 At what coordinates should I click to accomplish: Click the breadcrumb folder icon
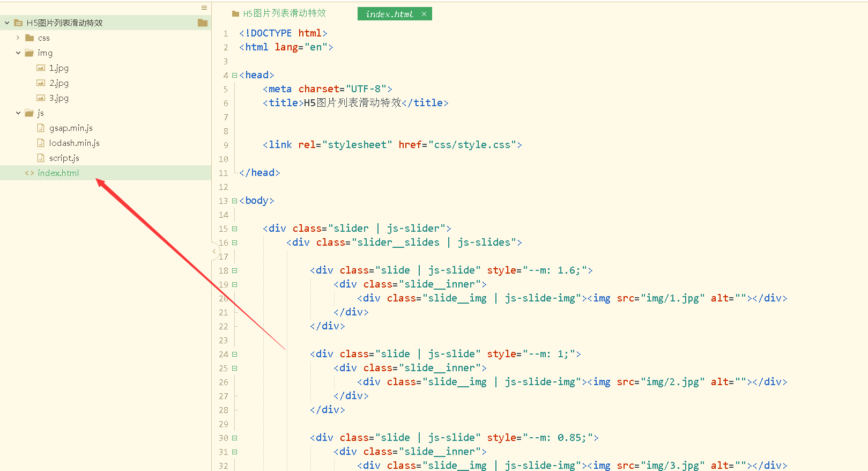(235, 14)
